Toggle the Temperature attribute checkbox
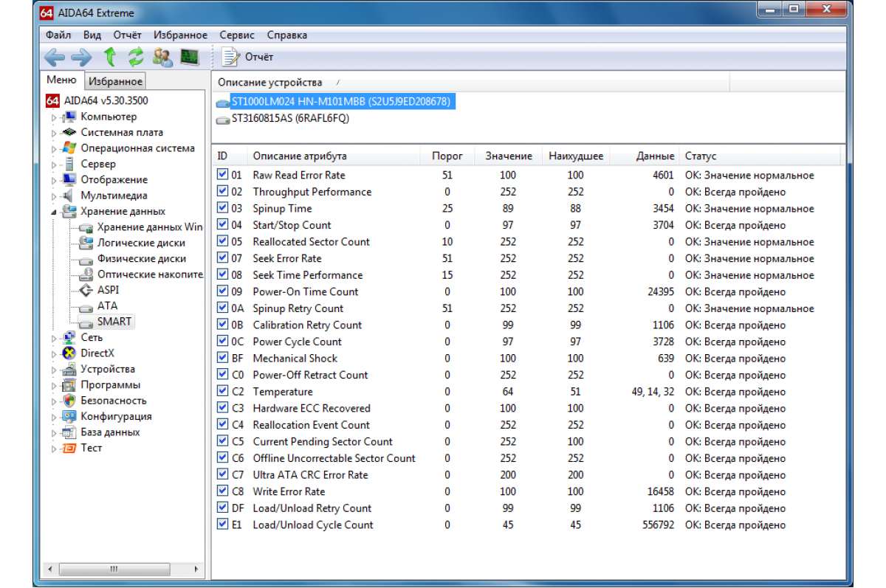Screen dimensions: 886x588 222,391
